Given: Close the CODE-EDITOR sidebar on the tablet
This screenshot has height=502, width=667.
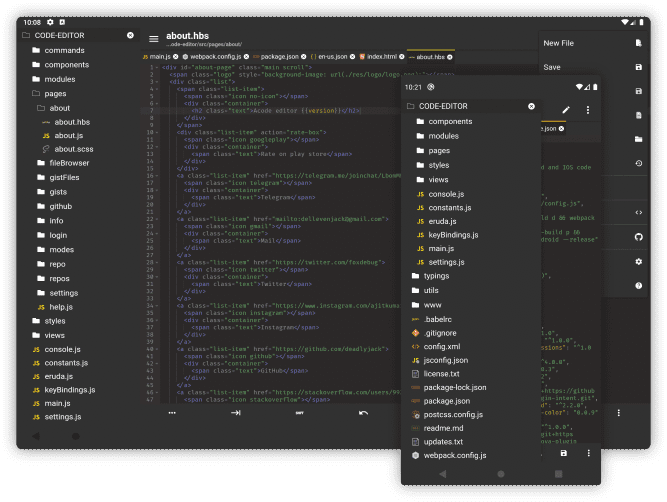Looking at the screenshot, I should pos(130,35).
